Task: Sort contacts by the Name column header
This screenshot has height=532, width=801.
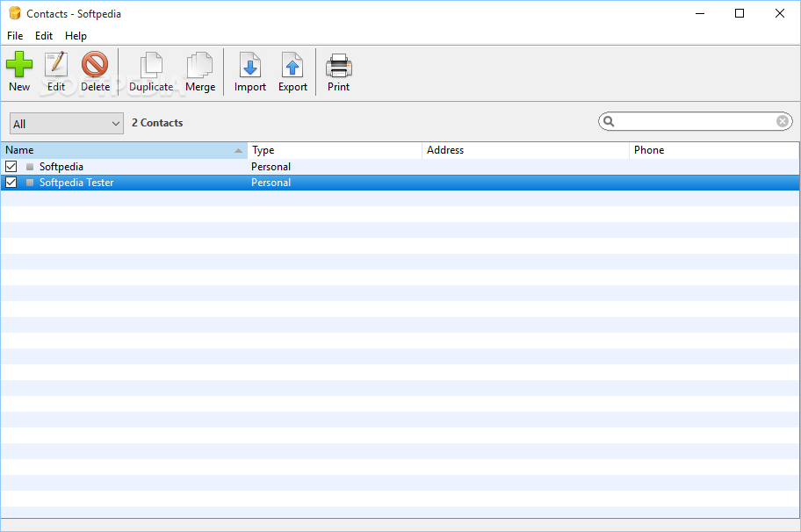Action: point(124,150)
